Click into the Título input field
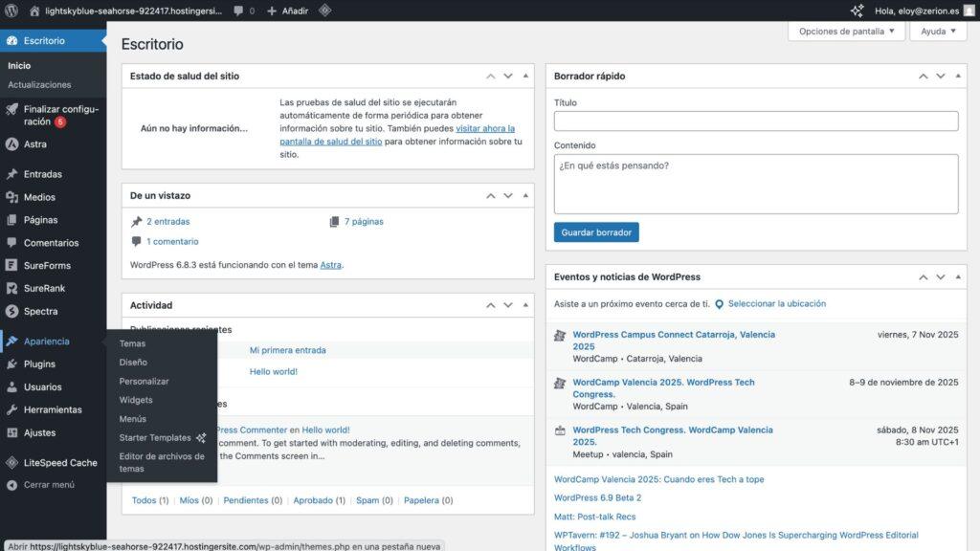Viewport: 980px width, 551px height. [x=755, y=121]
